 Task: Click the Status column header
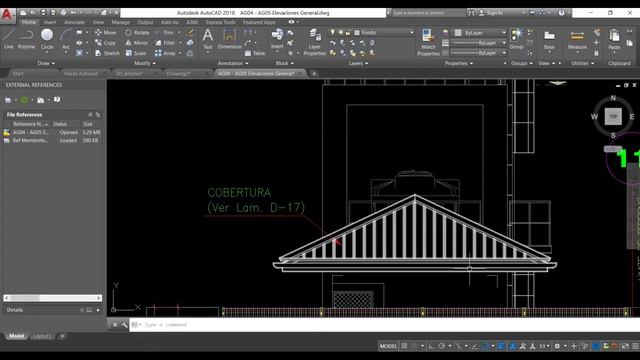60,124
